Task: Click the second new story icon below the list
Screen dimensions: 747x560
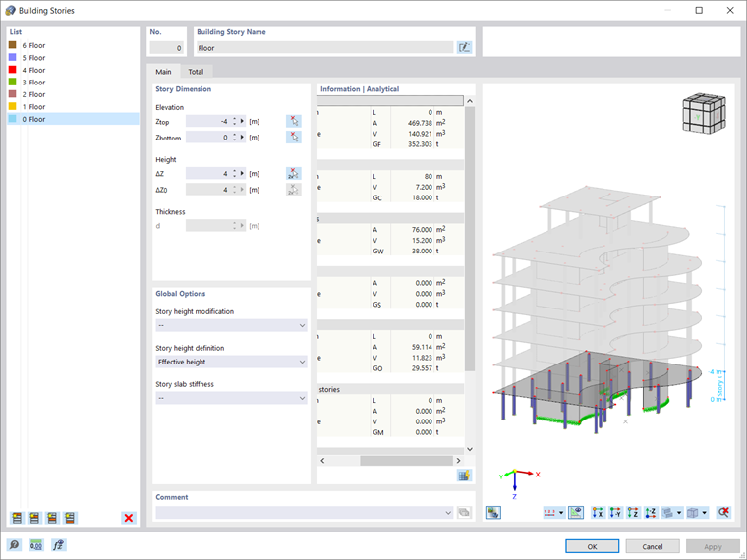Action: (34, 518)
